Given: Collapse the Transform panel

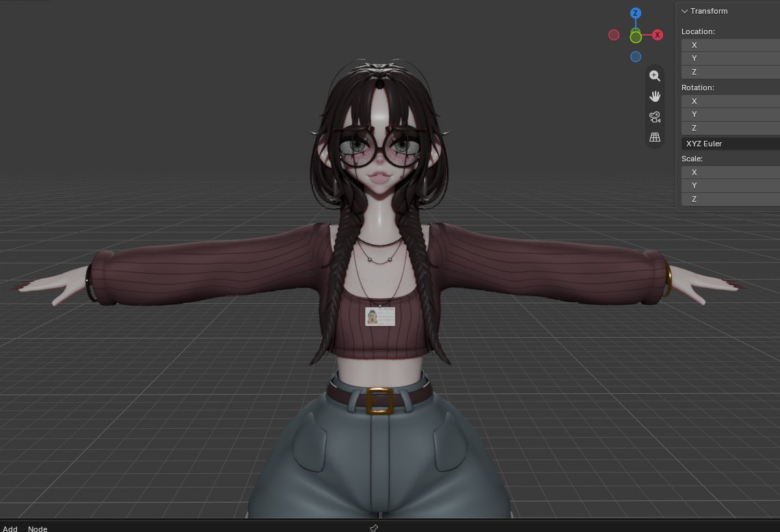Looking at the screenshot, I should pyautogui.click(x=684, y=11).
